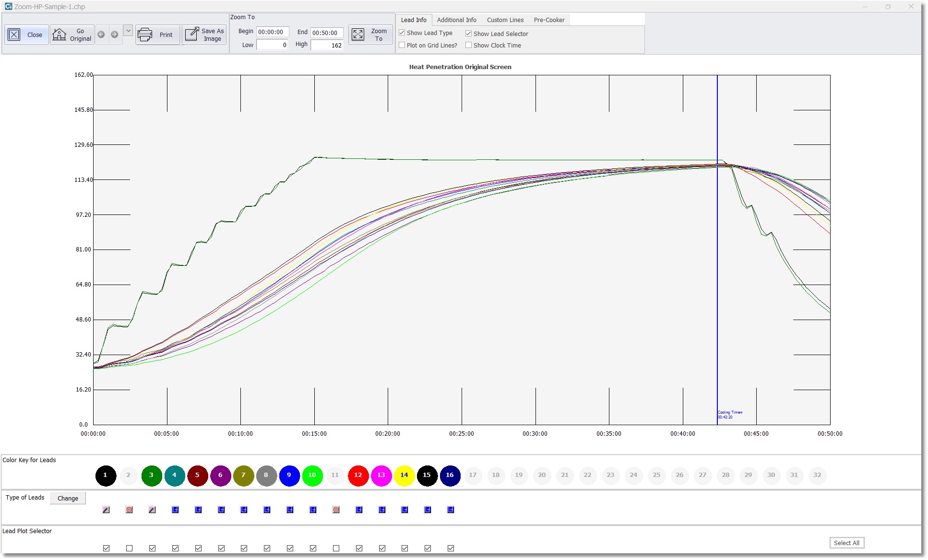Click navy lead 16 color circle
The image size is (928, 560).
click(x=450, y=476)
